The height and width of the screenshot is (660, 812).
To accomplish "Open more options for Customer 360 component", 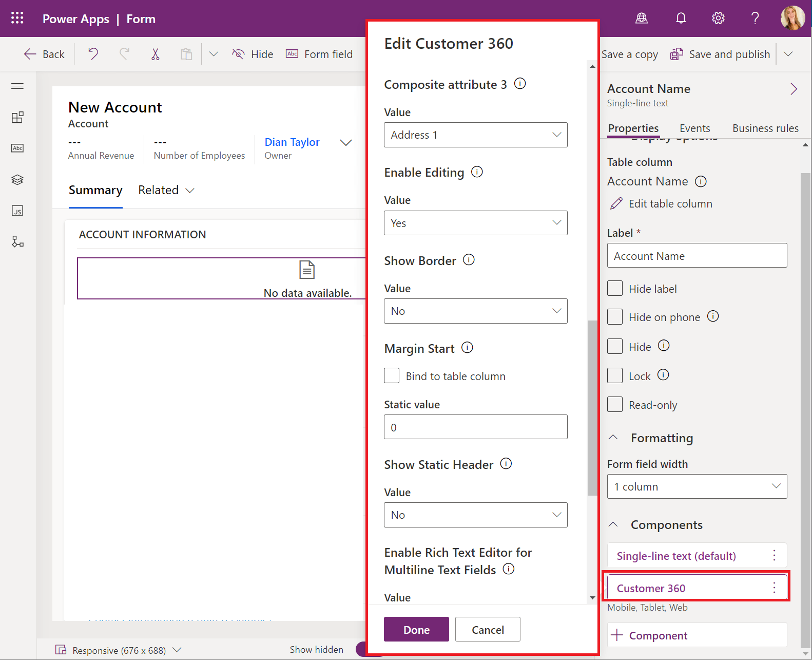I will pos(774,588).
